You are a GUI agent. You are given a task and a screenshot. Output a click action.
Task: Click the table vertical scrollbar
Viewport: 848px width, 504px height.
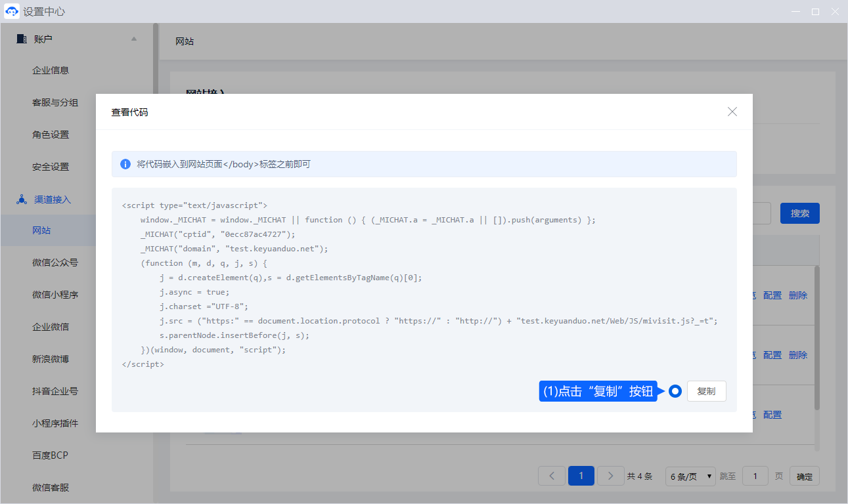tap(817, 338)
